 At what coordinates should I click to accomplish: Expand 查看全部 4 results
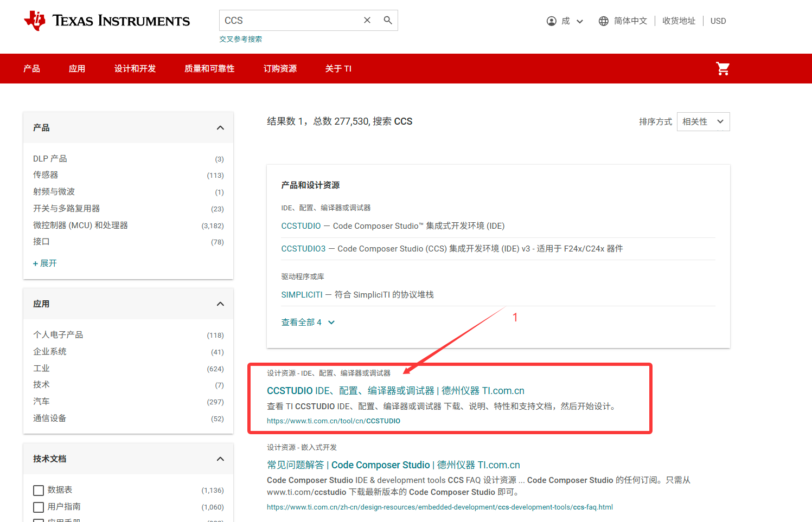[308, 323]
